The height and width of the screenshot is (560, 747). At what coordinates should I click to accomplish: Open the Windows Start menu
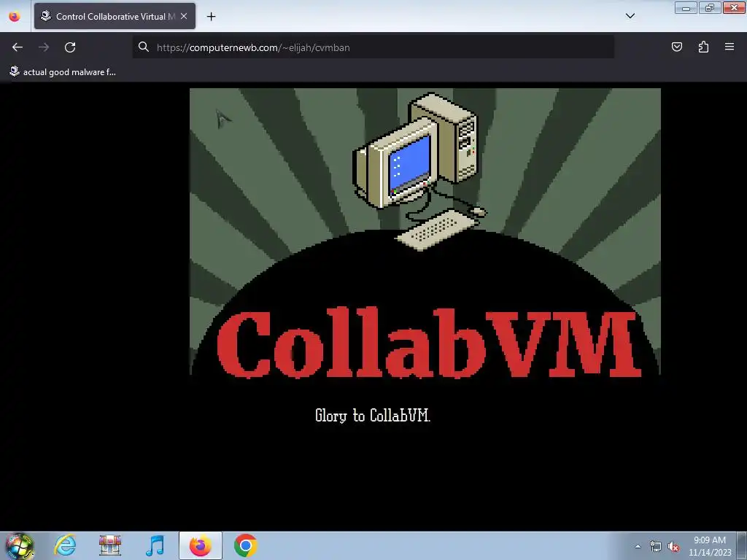coord(20,545)
